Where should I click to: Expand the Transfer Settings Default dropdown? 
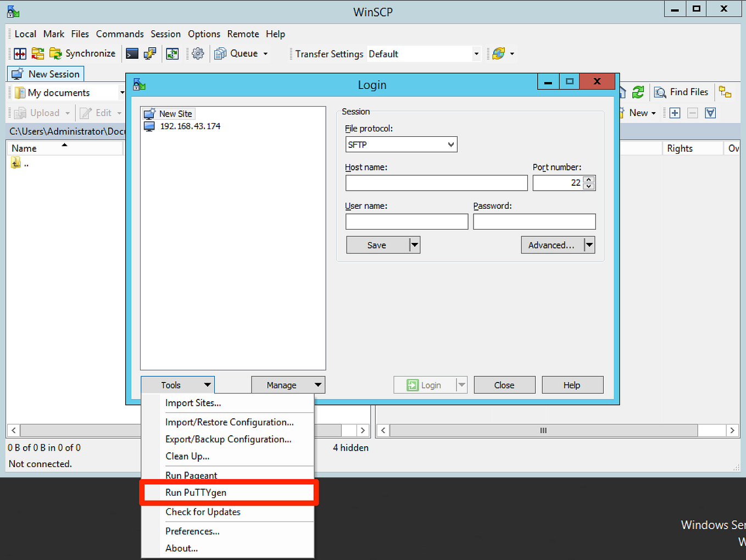click(476, 53)
